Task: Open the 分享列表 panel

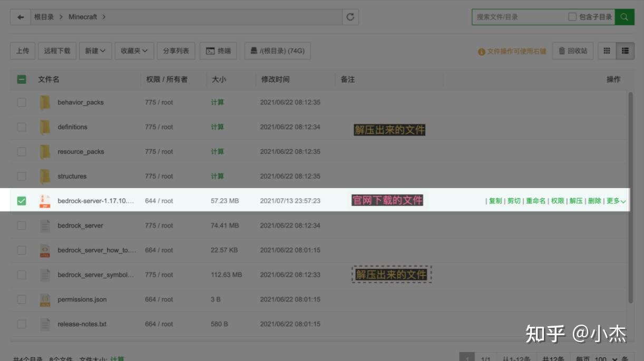Action: point(176,51)
